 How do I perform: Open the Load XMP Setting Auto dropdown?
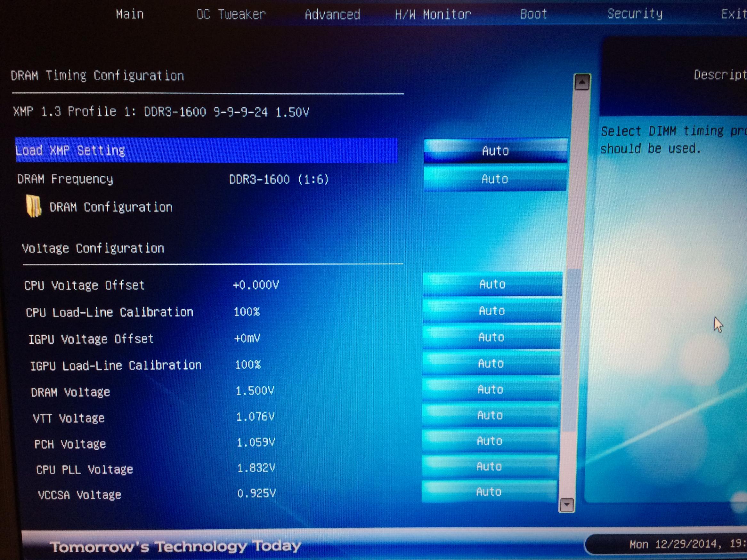pos(495,150)
